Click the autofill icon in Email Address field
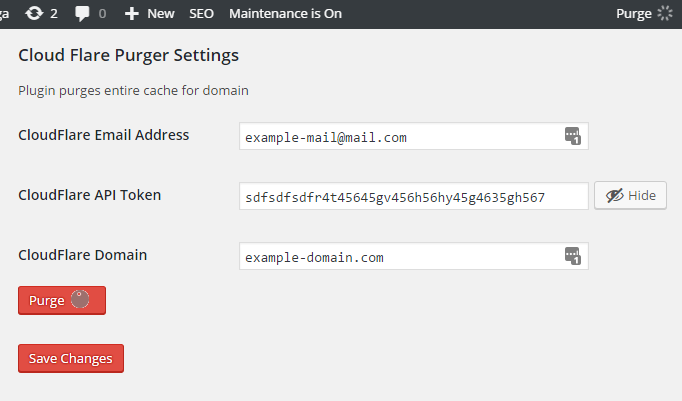The width and height of the screenshot is (682, 401). click(572, 136)
